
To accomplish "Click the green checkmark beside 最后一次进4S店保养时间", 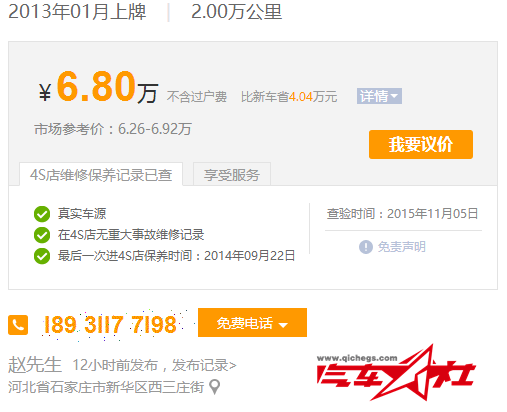I will 42,256.
